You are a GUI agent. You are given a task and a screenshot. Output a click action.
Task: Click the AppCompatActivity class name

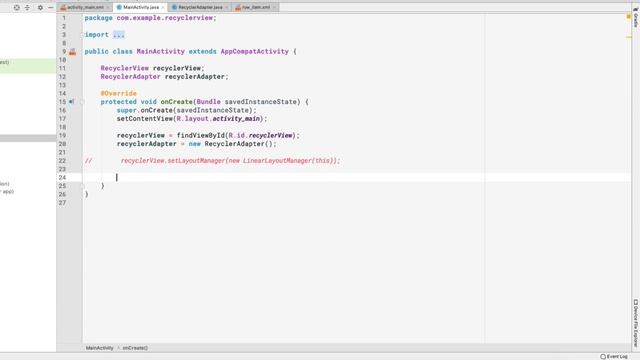click(x=255, y=51)
